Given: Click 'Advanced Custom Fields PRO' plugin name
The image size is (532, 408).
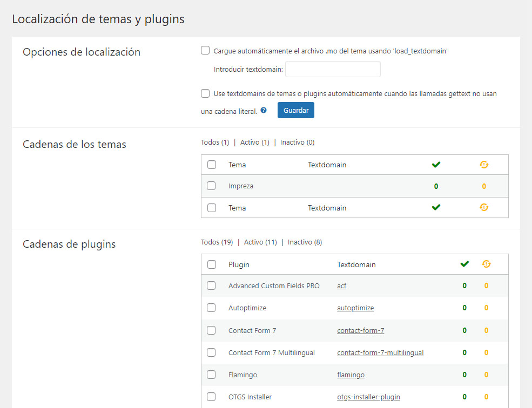Looking at the screenshot, I should point(274,286).
